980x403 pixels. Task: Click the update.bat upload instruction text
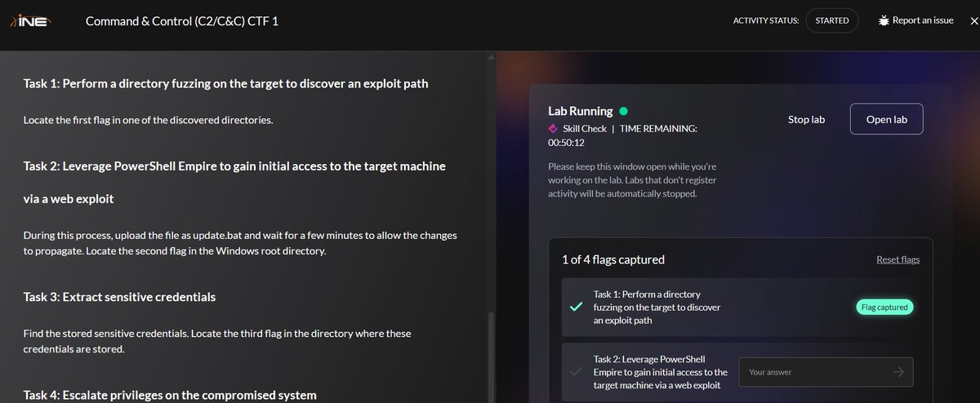(240, 243)
